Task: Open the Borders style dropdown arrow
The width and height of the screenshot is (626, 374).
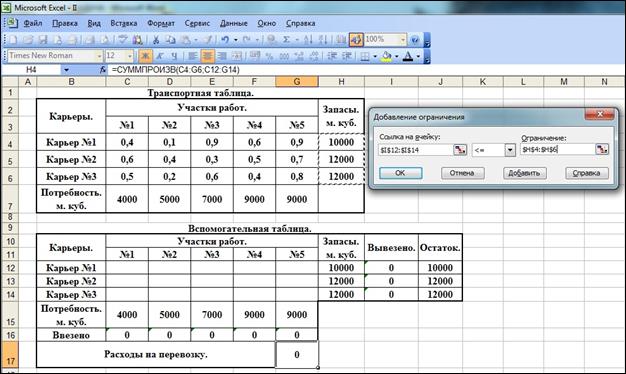Action: click(375, 56)
